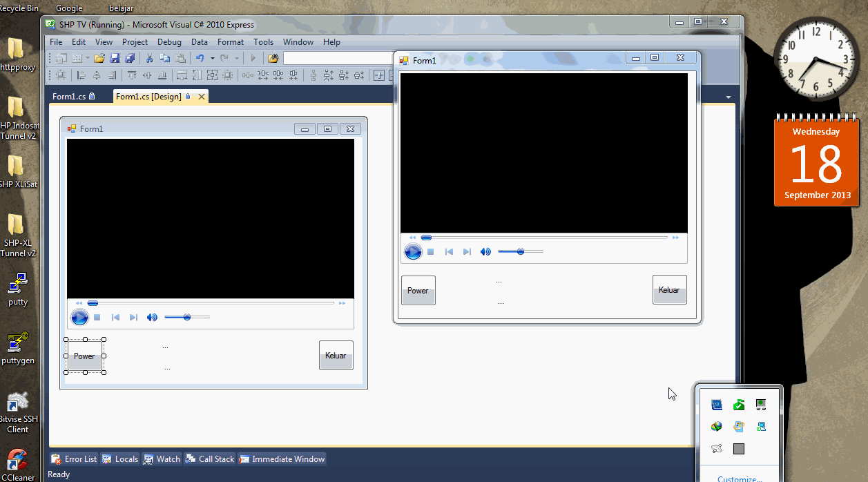Click the Open File folder icon
The height and width of the screenshot is (482, 868).
click(x=99, y=59)
